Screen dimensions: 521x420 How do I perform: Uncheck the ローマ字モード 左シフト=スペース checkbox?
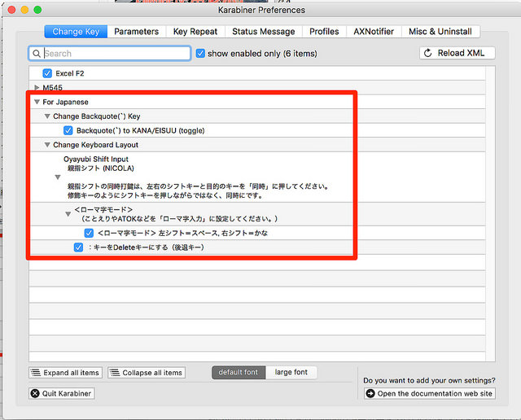click(x=89, y=234)
